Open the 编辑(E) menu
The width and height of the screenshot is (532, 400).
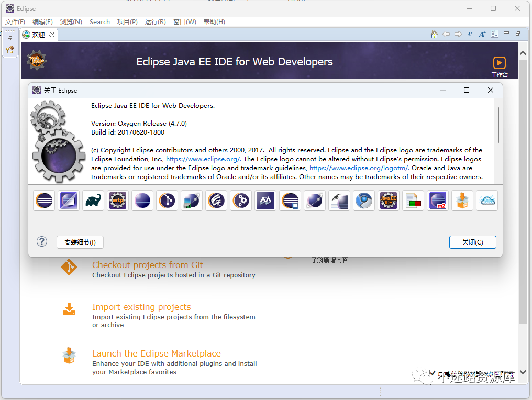[x=42, y=22]
